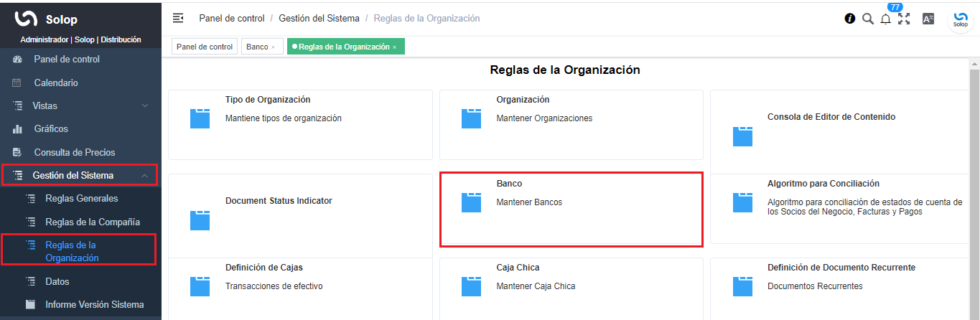The height and width of the screenshot is (320, 980).
Task: Open the search magnifier icon
Action: [x=868, y=19]
